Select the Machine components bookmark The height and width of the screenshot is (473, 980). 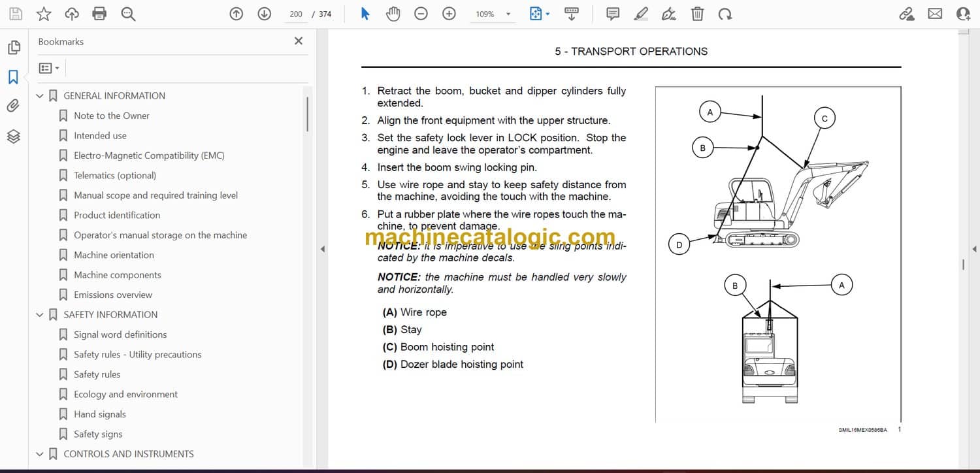118,275
